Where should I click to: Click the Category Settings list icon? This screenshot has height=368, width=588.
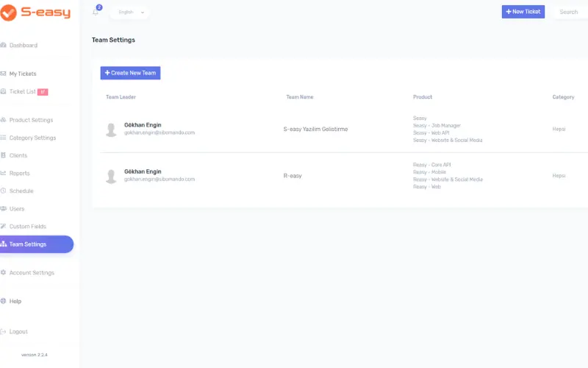click(3, 138)
